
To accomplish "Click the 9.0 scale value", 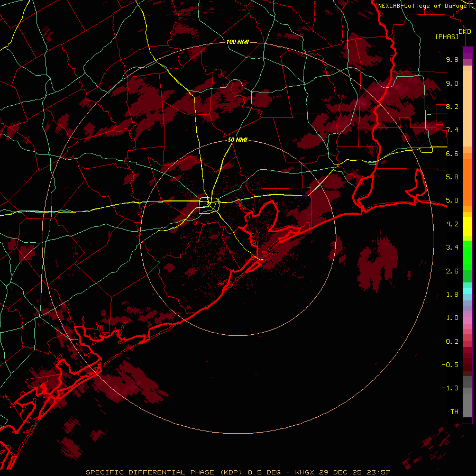I will [452, 83].
